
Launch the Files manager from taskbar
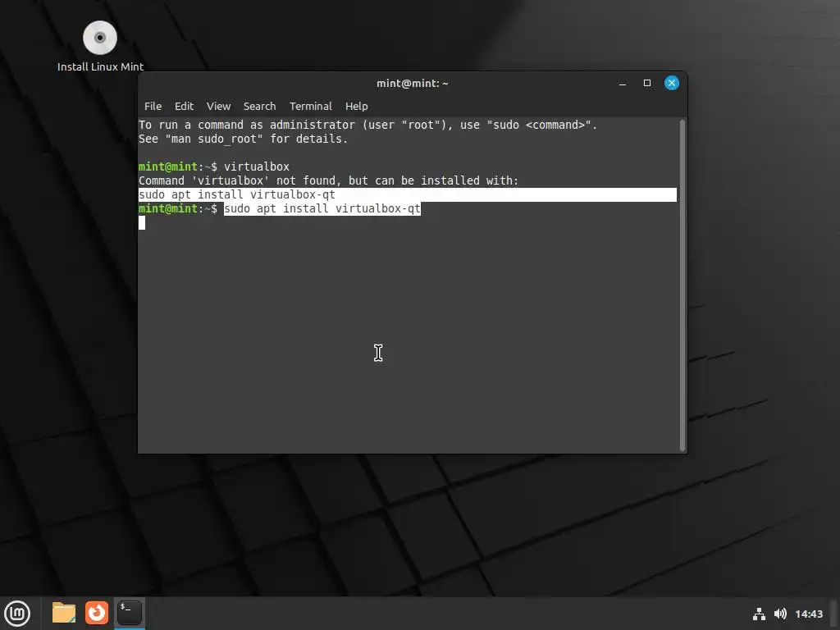point(64,613)
